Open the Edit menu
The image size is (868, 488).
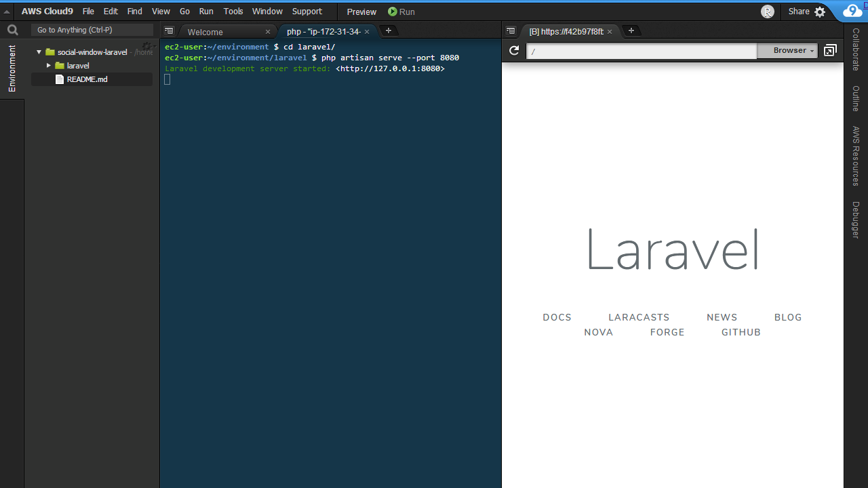pos(111,12)
